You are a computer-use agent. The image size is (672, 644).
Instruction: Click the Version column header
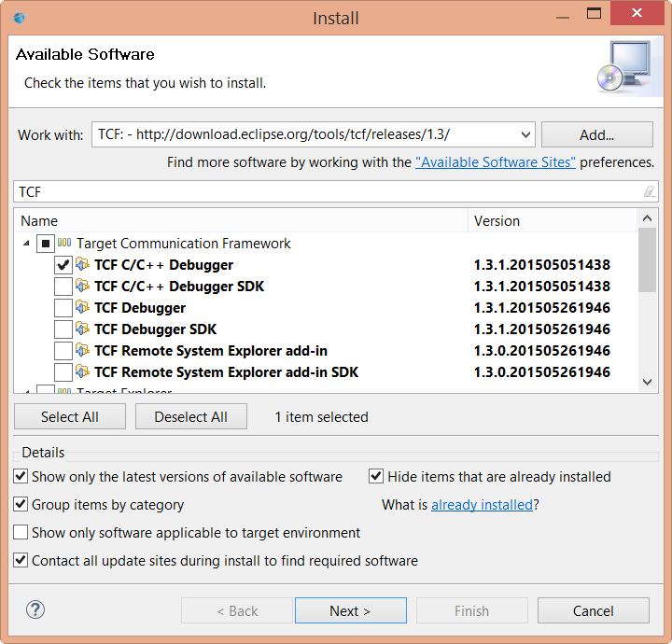point(553,220)
